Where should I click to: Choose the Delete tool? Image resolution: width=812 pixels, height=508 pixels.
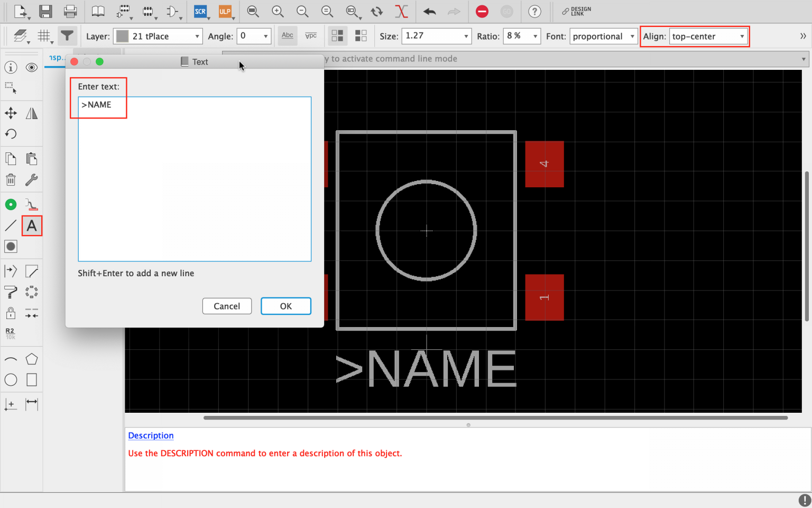pos(11,179)
